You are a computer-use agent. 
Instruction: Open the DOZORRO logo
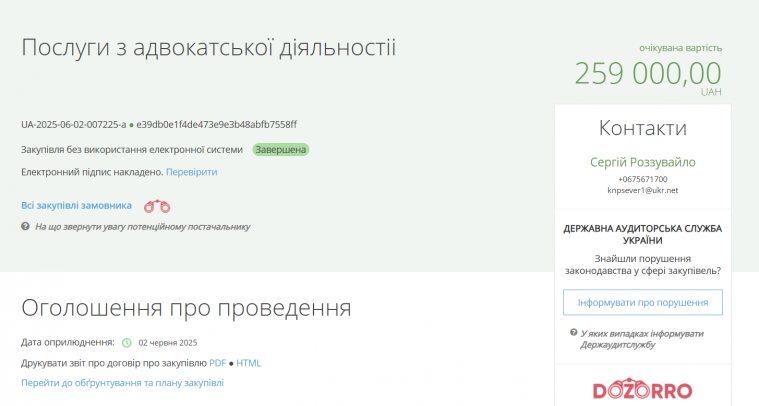point(643,390)
